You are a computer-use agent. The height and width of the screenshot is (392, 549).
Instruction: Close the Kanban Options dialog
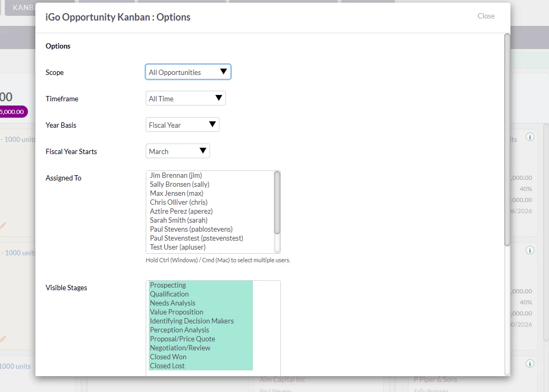[486, 16]
